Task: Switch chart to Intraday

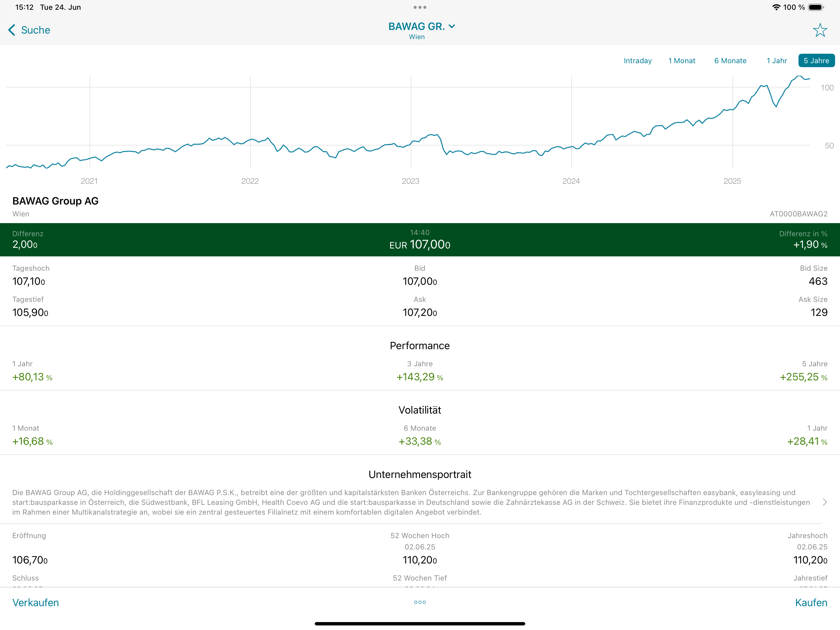Action: tap(638, 61)
